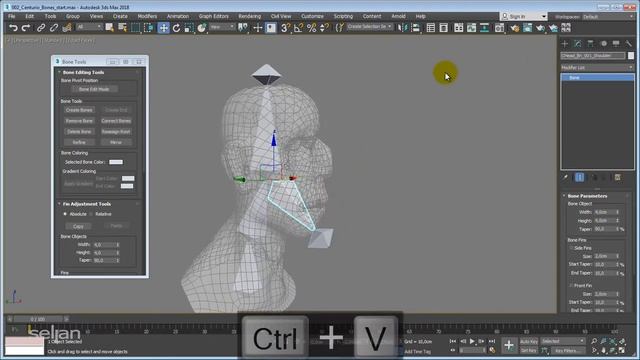
Task: Activate the Select and Link tool
Action: click(41, 28)
